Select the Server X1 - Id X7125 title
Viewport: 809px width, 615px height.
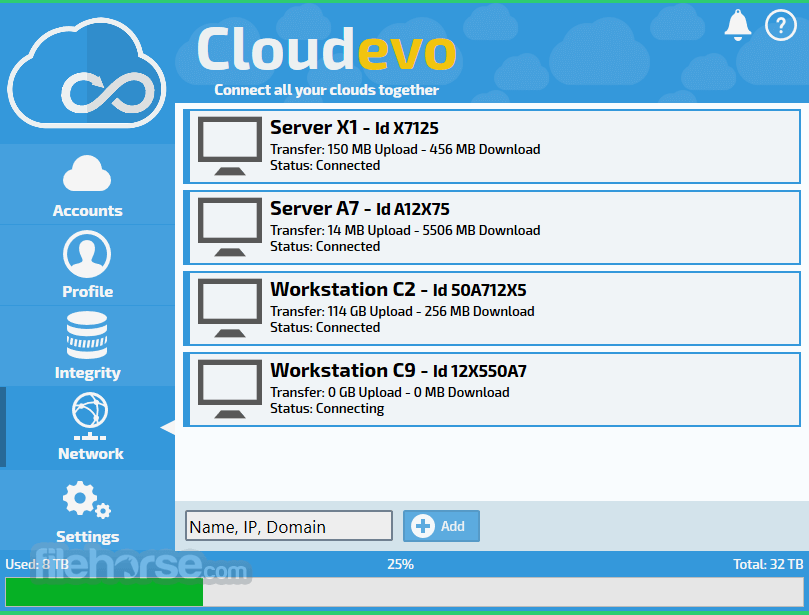click(x=354, y=127)
